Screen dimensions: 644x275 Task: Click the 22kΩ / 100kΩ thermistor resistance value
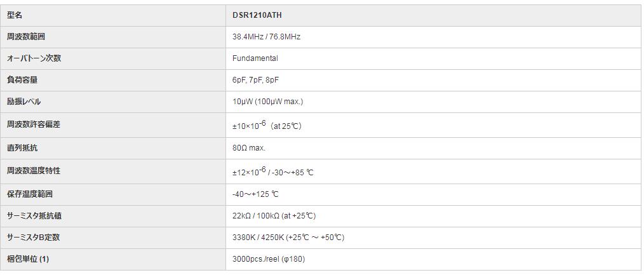(274, 216)
